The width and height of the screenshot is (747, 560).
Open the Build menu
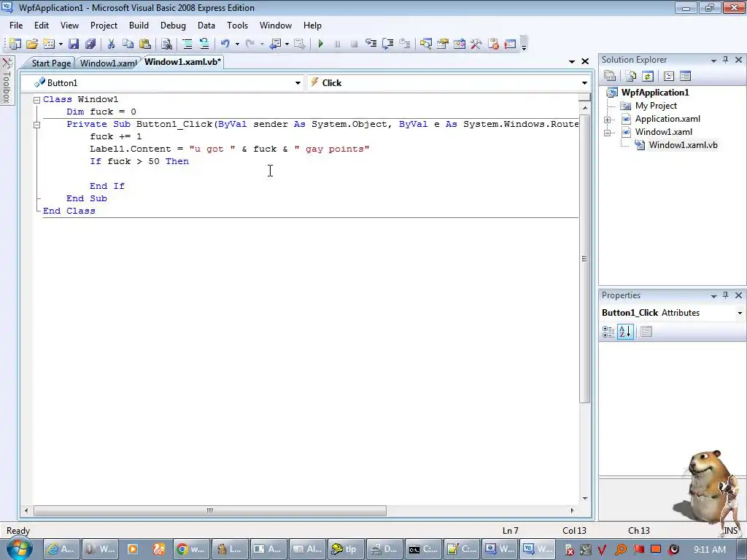click(x=139, y=26)
